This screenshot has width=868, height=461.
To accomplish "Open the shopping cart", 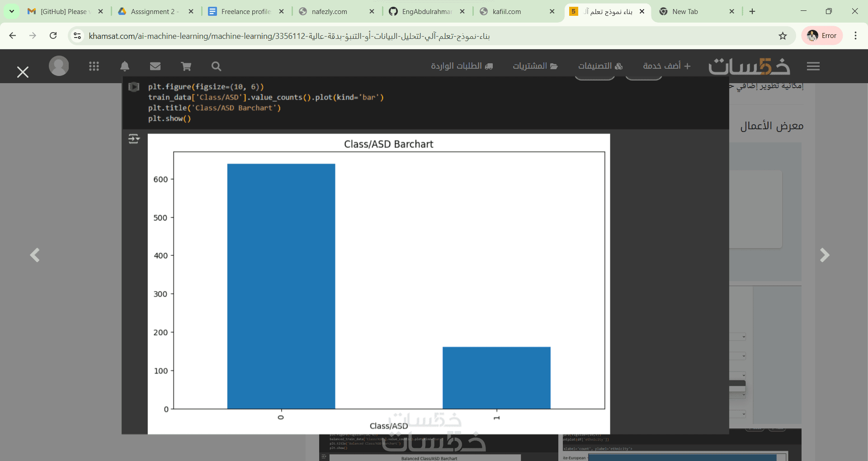I will 186,66.
